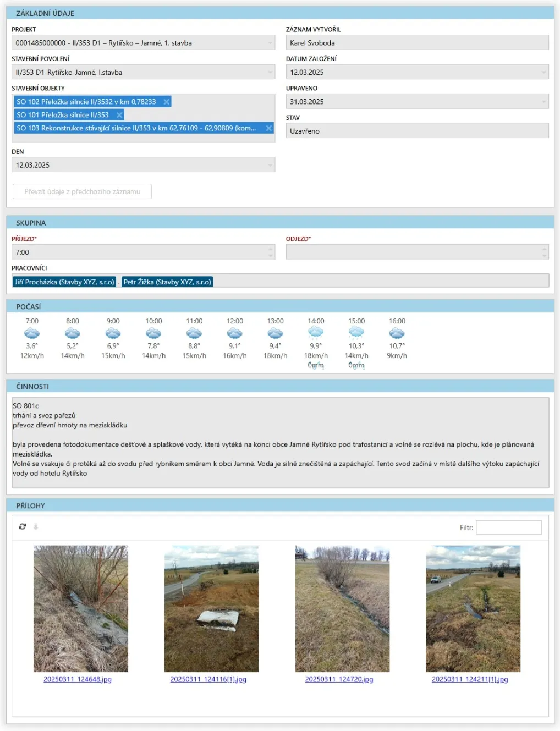Click inside the Činnosti text area
The height and width of the screenshot is (731, 560).
click(280, 442)
